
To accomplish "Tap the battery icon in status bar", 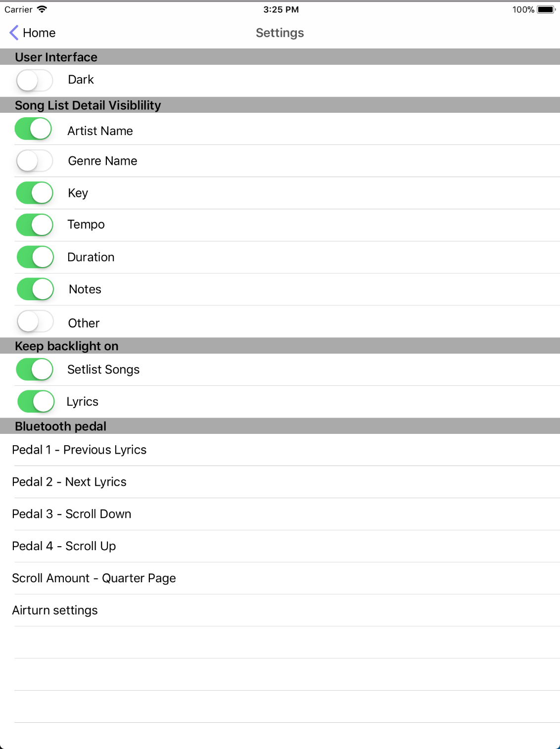I will (x=546, y=8).
